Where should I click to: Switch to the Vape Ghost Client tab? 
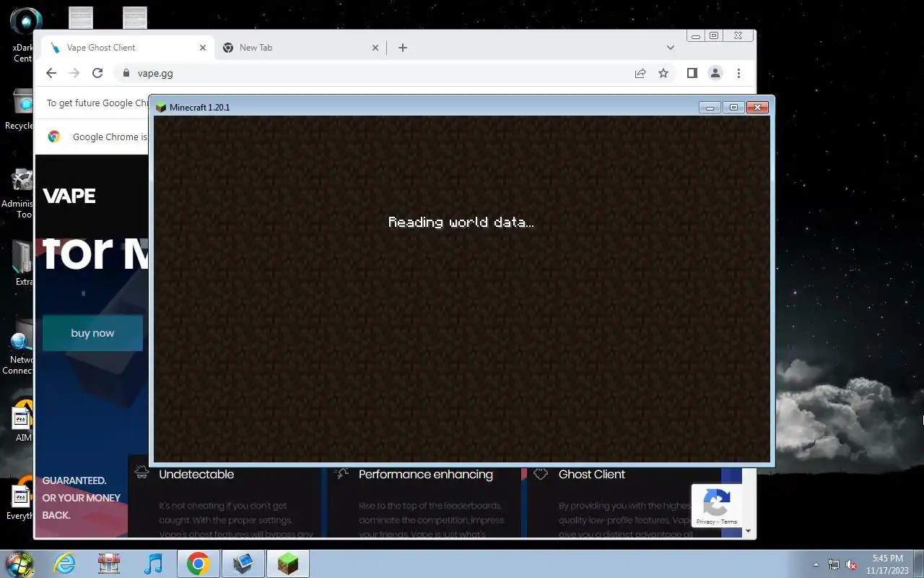[126, 48]
